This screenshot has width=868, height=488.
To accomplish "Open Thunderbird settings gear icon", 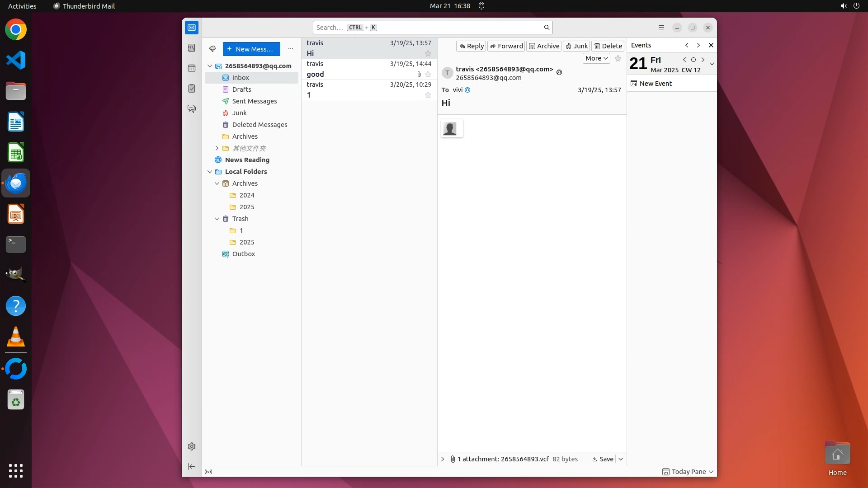I will [192, 446].
